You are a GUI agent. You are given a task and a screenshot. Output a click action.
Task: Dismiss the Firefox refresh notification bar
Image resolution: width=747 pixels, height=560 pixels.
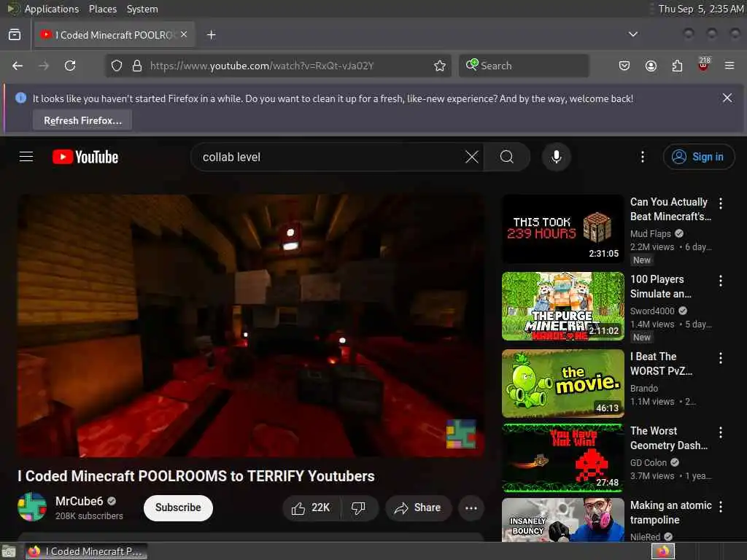(727, 98)
